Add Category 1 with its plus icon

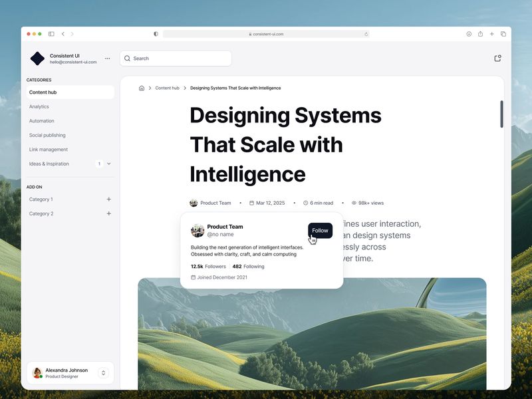(x=108, y=199)
